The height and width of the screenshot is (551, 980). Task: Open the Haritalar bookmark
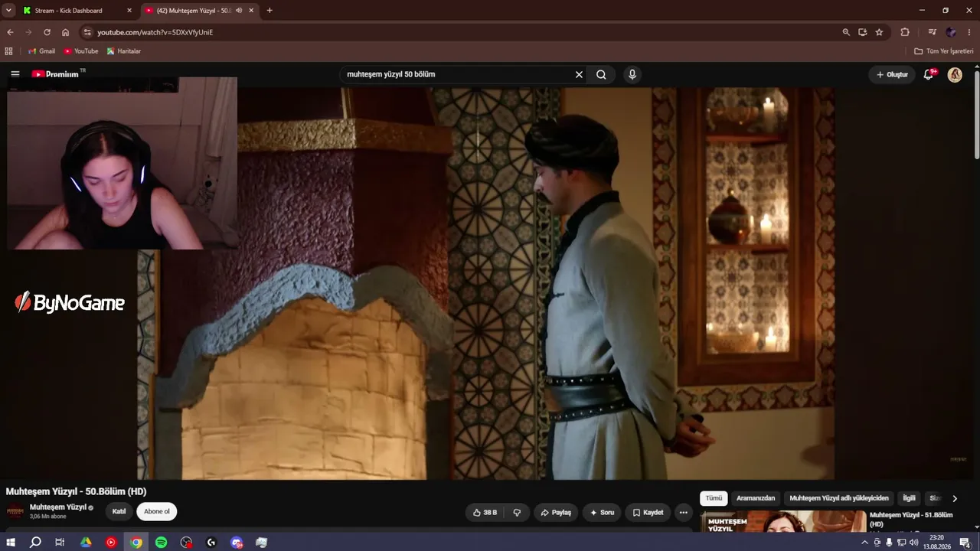click(x=123, y=51)
